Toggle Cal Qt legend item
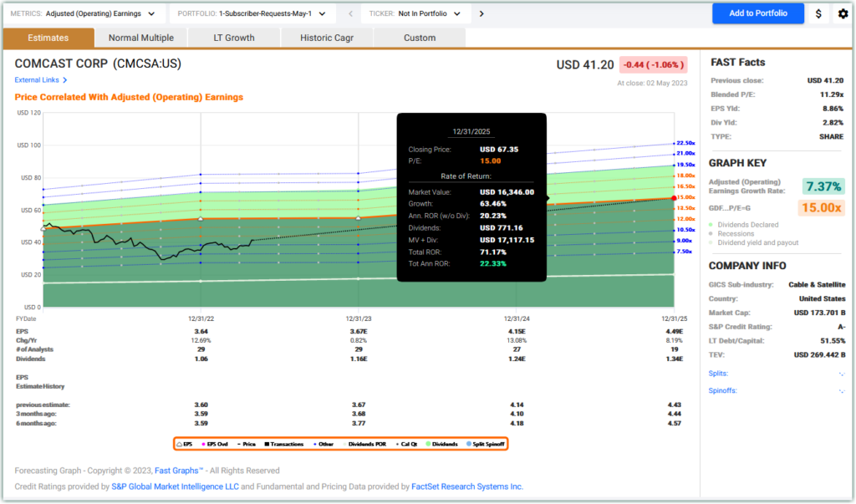The image size is (856, 504). click(x=406, y=444)
